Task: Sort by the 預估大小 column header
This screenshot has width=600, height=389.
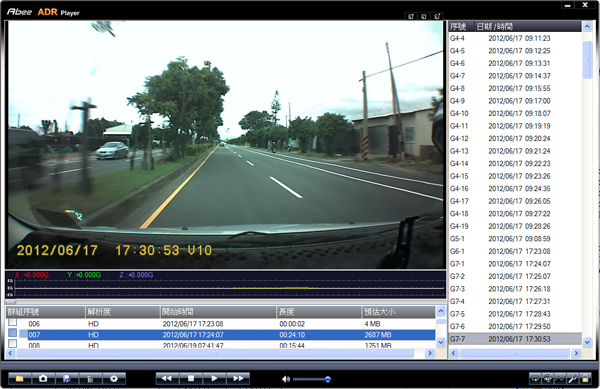Action: pyautogui.click(x=398, y=312)
